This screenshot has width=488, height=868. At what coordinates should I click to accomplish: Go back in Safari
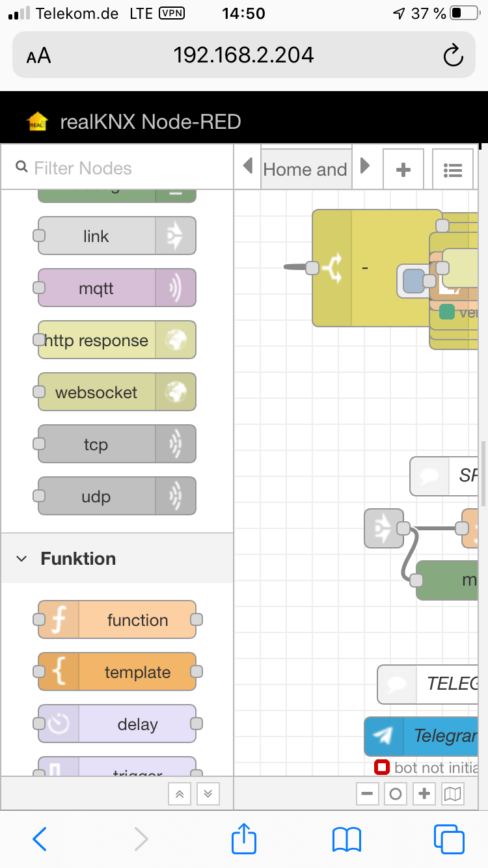(x=40, y=839)
